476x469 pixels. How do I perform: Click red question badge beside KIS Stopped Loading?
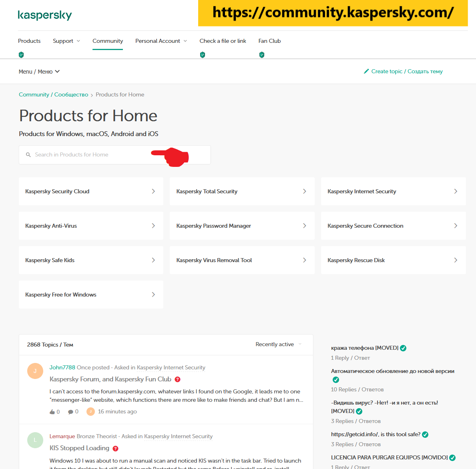pyautogui.click(x=115, y=449)
